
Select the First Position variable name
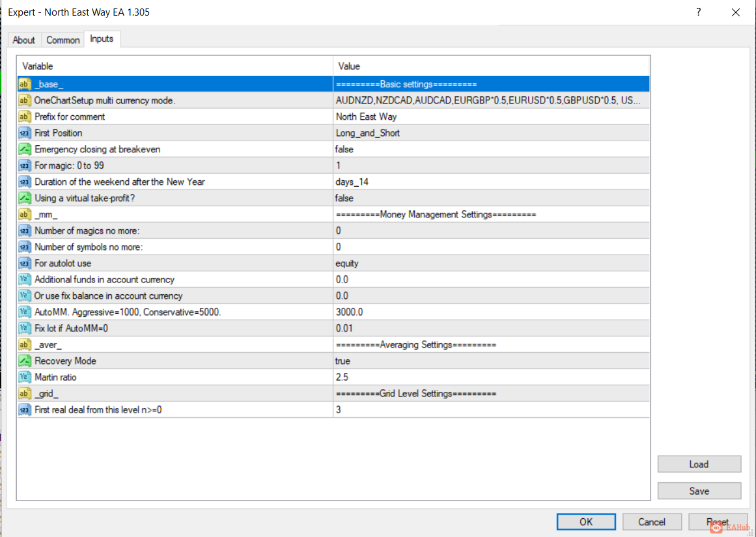(x=59, y=133)
